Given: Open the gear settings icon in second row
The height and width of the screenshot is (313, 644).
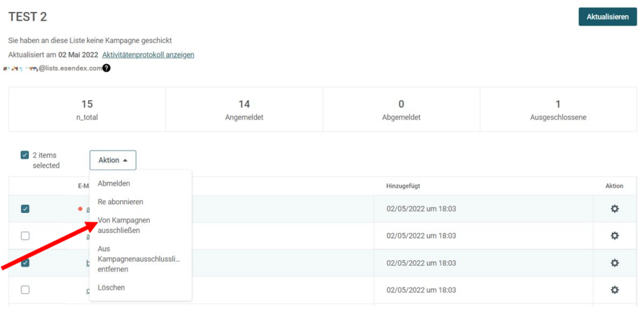Looking at the screenshot, I should 614,236.
